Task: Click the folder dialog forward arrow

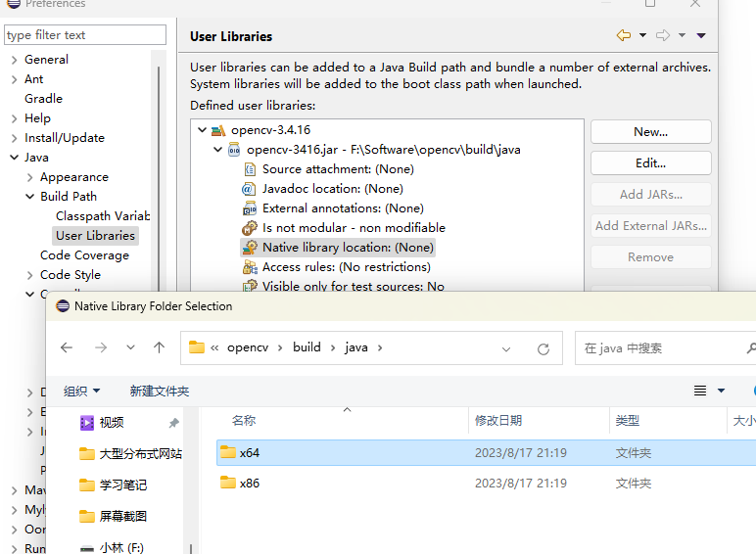Action: [x=101, y=347]
